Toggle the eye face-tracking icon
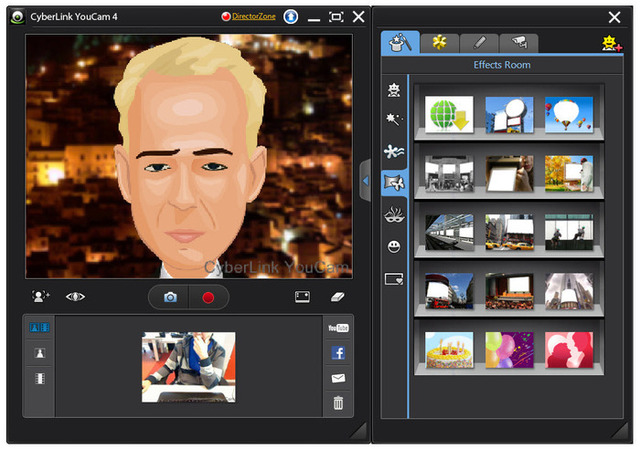The height and width of the screenshot is (449, 640). (x=76, y=297)
